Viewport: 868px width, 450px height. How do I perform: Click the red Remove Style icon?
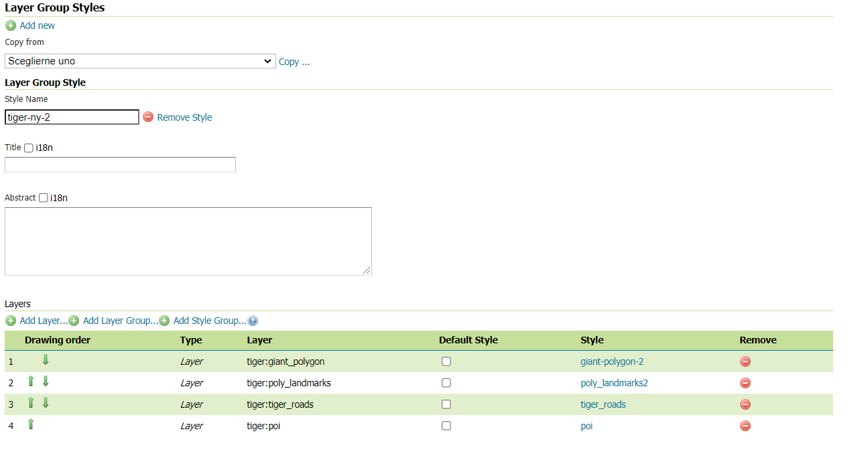point(148,117)
